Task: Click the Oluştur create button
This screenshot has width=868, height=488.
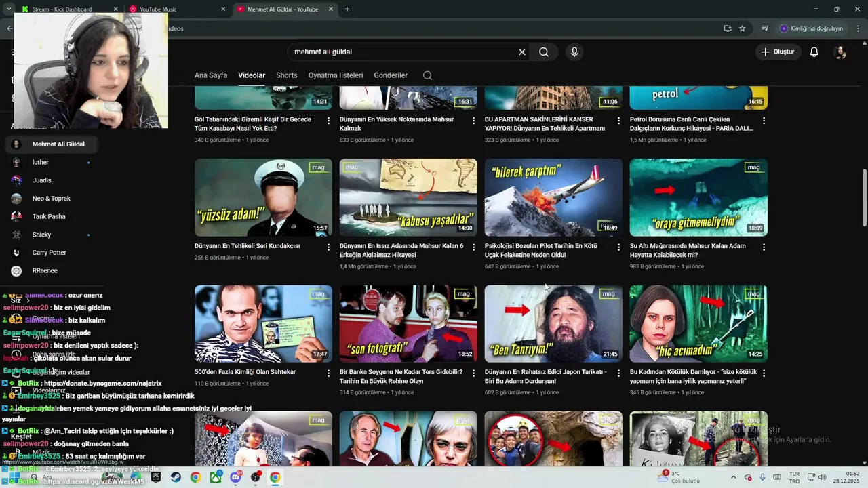Action: [778, 52]
